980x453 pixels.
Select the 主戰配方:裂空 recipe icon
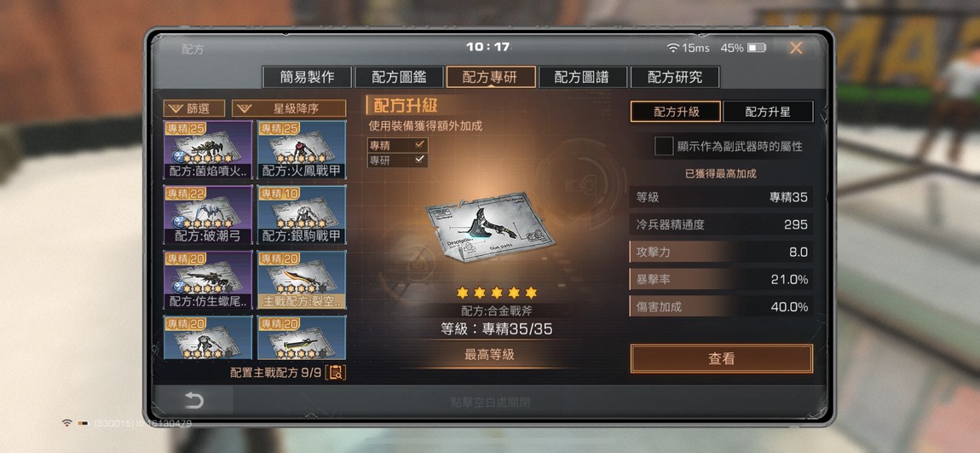(x=302, y=280)
